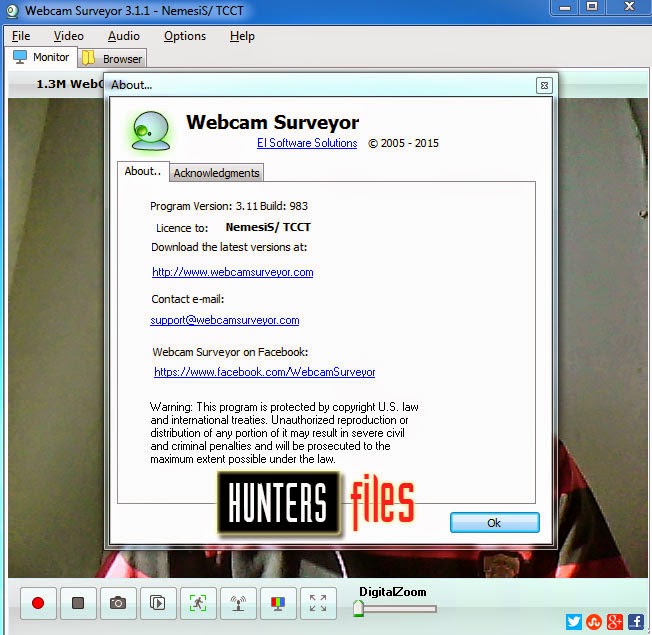652x635 pixels.
Task: Click the Program Version 3.11 Build 983 text
Action: pos(229,206)
